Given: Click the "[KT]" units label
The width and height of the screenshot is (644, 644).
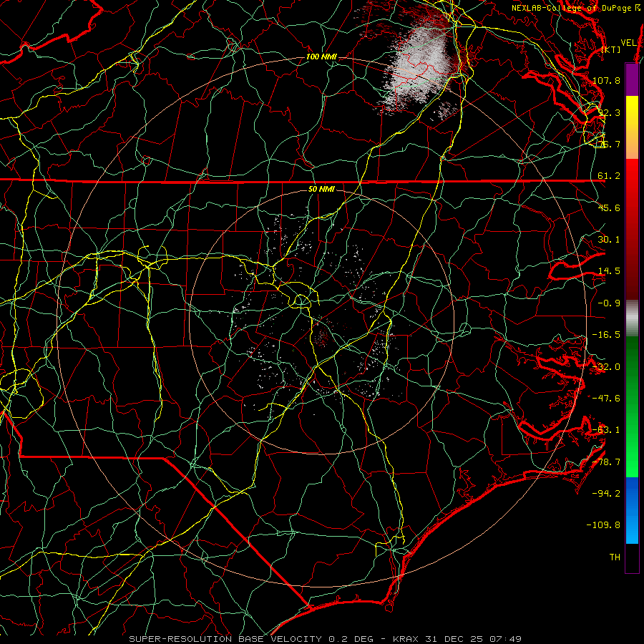Looking at the screenshot, I should 611,49.
